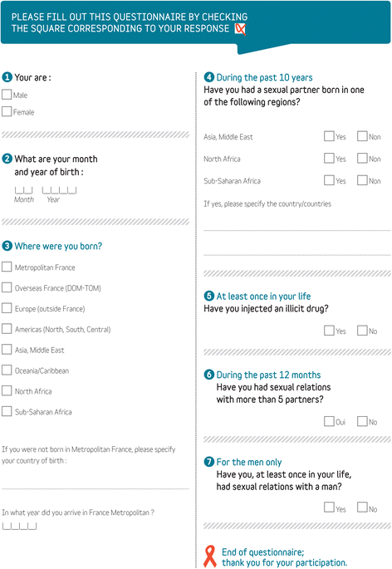Click the number 1 circle badge

coord(7,77)
